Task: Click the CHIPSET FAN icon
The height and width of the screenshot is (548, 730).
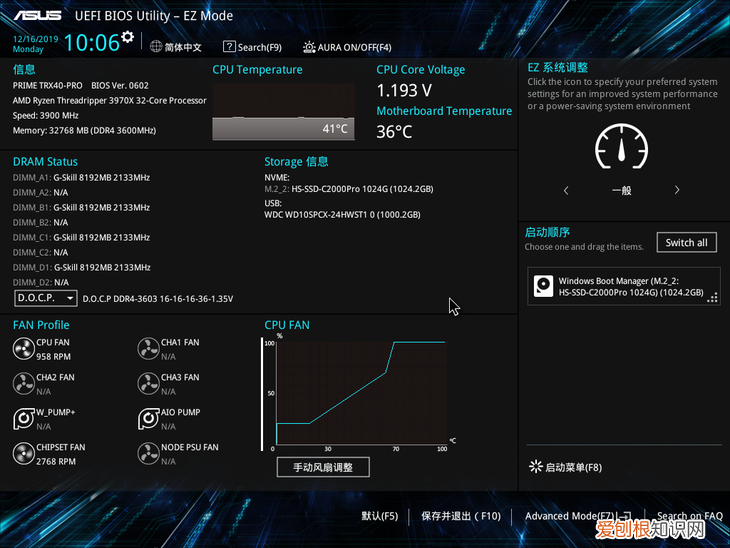Action: tap(23, 453)
